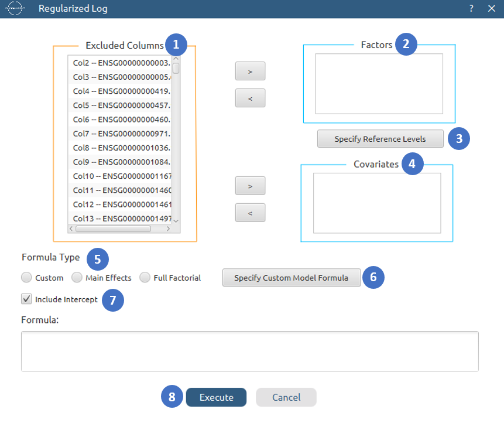504x423 pixels.
Task: Click the horizontal scroll-left arrow in Excluded Columns
Action: (71, 228)
